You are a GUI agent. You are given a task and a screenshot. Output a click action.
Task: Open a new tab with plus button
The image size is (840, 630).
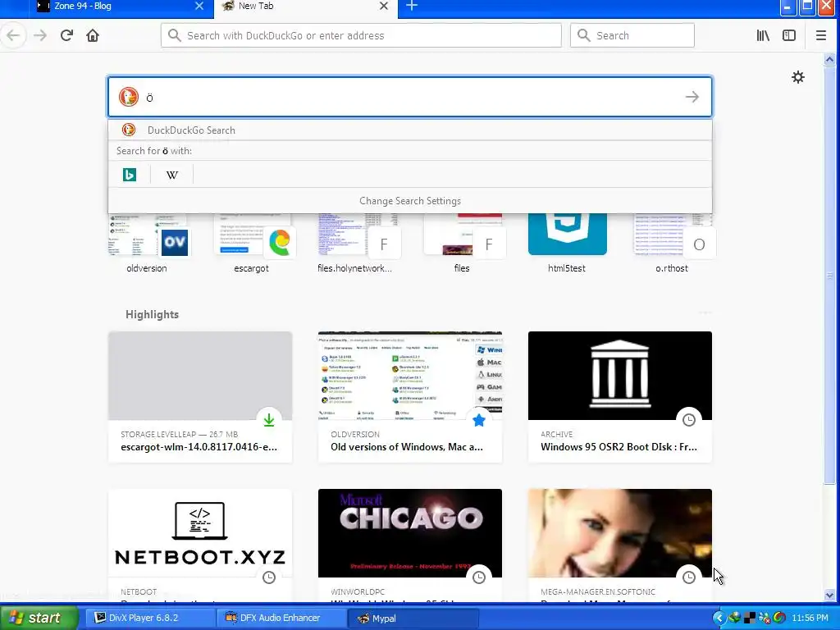point(412,6)
